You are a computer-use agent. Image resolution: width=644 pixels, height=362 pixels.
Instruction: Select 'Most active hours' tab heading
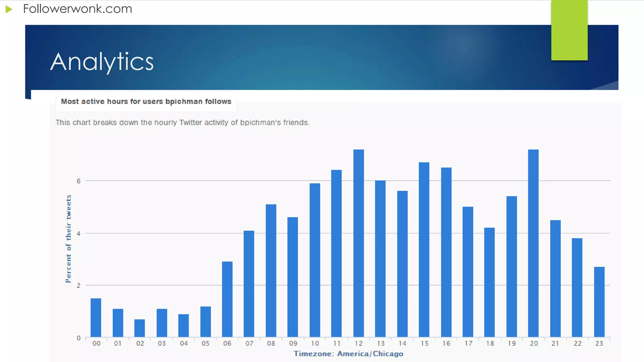pyautogui.click(x=146, y=101)
